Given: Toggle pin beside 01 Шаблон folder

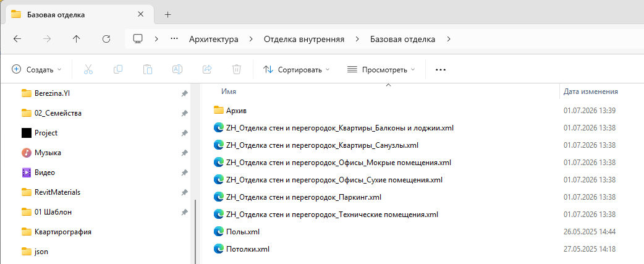Looking at the screenshot, I should pos(184,212).
